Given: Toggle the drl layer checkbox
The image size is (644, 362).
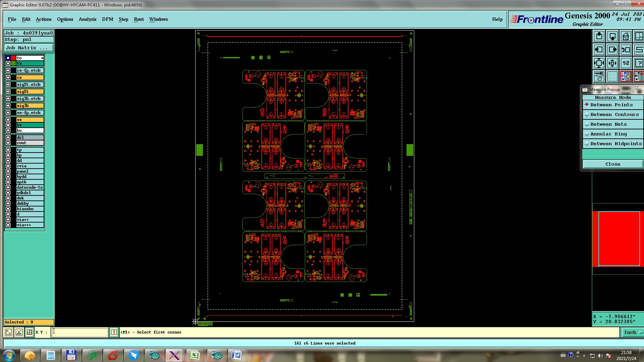Looking at the screenshot, I should click(8, 137).
